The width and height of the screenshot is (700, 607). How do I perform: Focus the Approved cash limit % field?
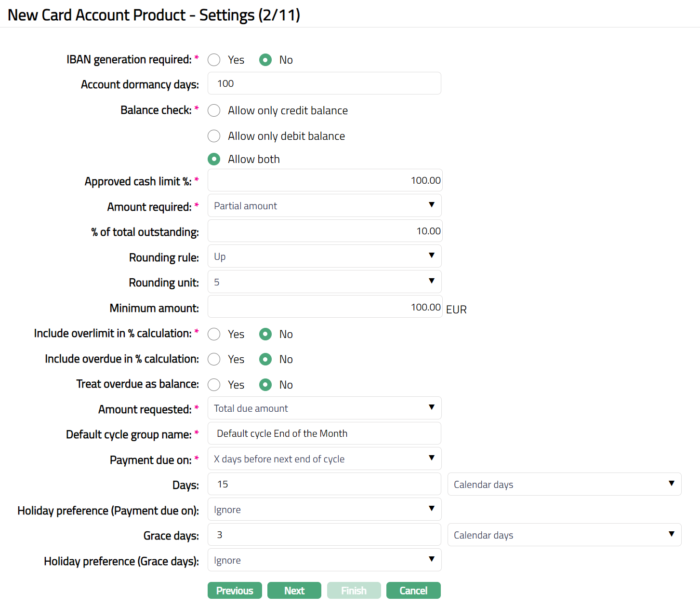(x=324, y=180)
